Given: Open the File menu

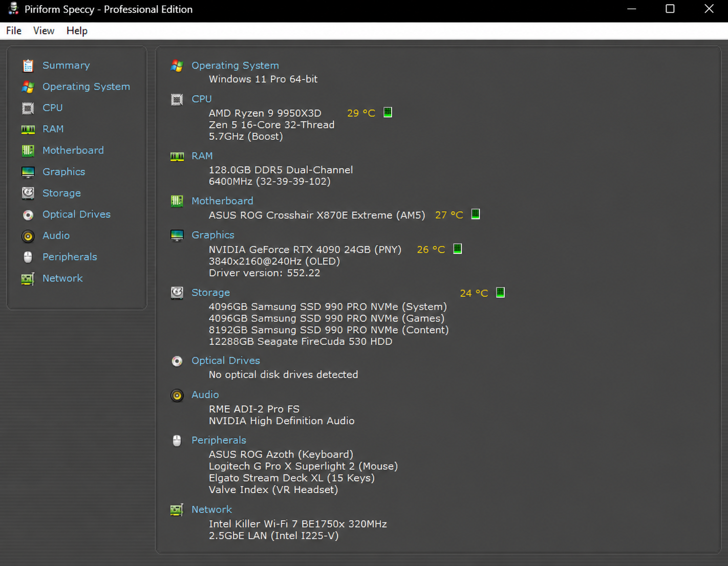Looking at the screenshot, I should click(14, 31).
